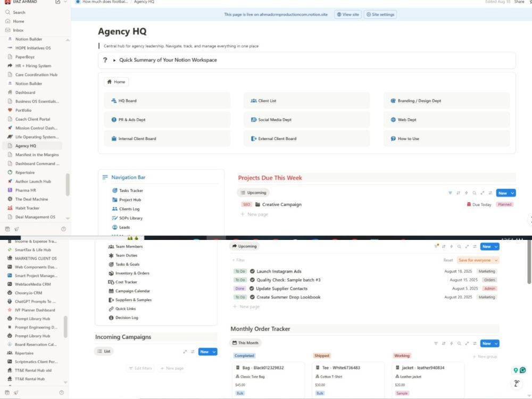Check off Launch Instagram Ads task
This screenshot has width=532, height=399.
pyautogui.click(x=252, y=271)
